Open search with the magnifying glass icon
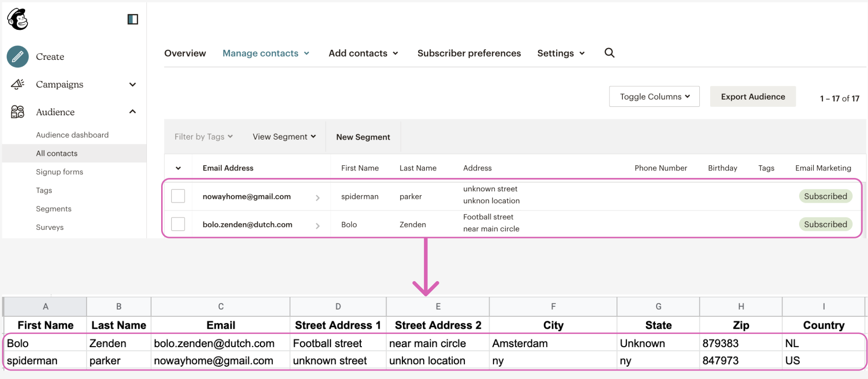The image size is (868, 379). (x=609, y=53)
